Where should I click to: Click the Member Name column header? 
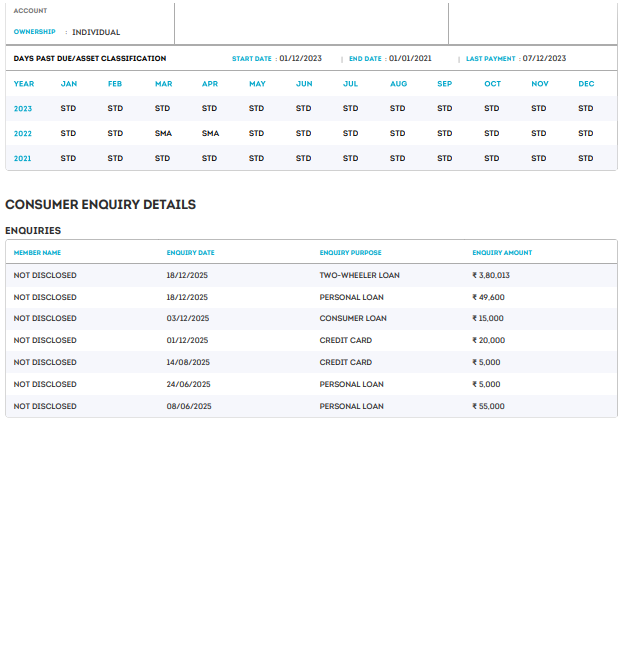point(37,253)
